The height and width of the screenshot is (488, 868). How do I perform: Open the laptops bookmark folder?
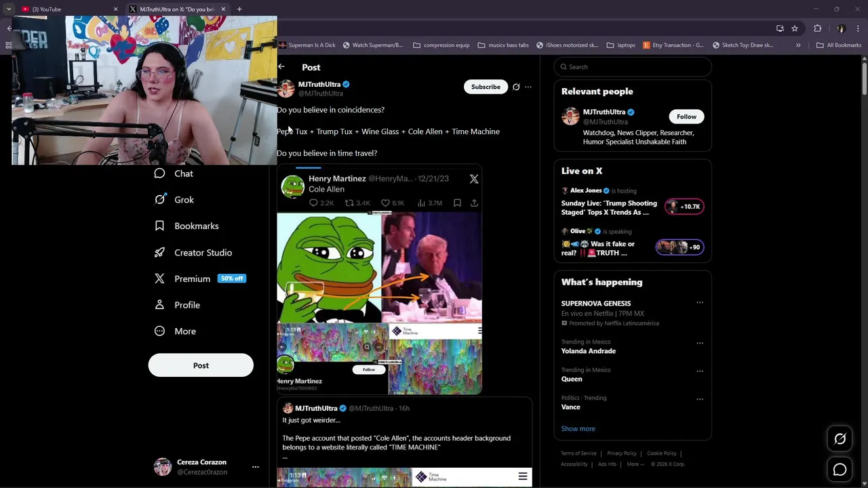coord(620,45)
